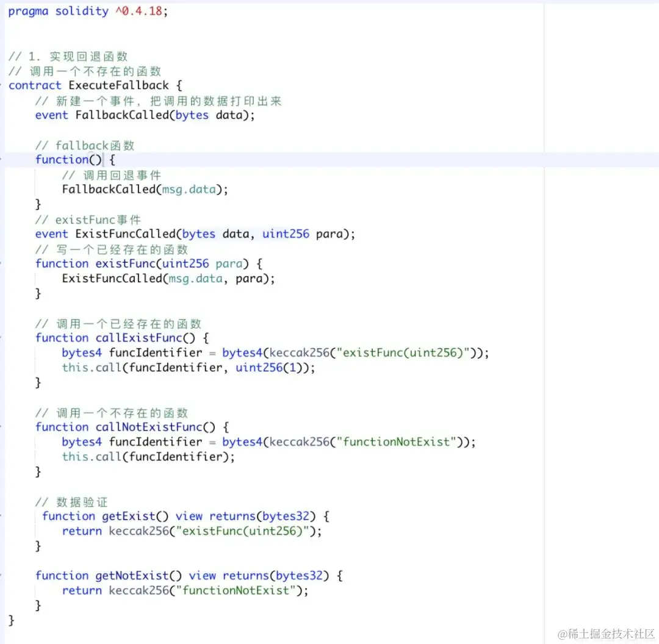The image size is (659, 644).
Task: Click the comment '// fallback函数'
Action: [x=85, y=145]
